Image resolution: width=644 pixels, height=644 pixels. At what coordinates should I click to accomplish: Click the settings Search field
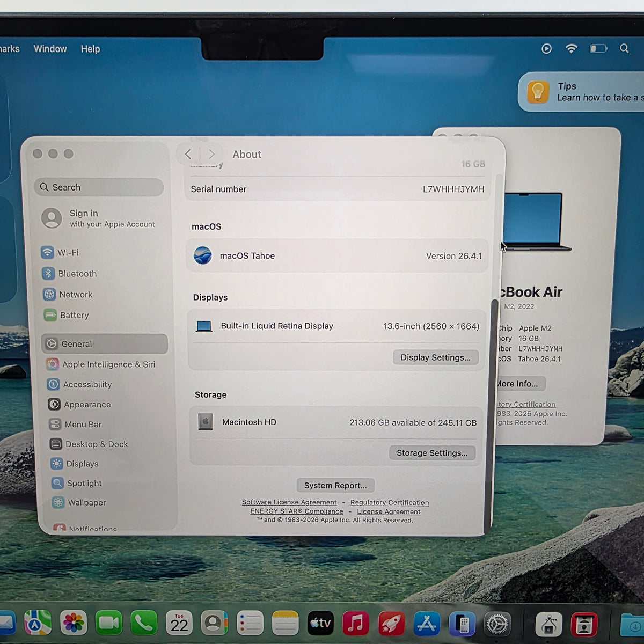point(99,187)
